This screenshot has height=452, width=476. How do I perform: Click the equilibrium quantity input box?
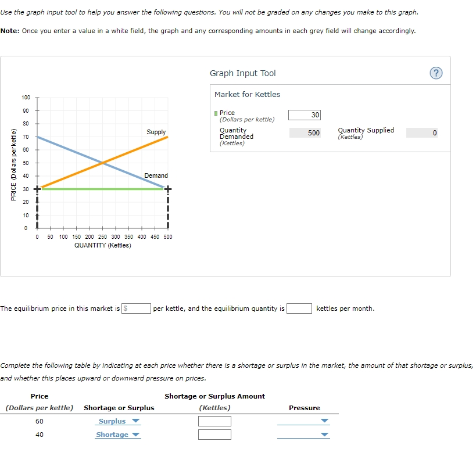click(299, 308)
